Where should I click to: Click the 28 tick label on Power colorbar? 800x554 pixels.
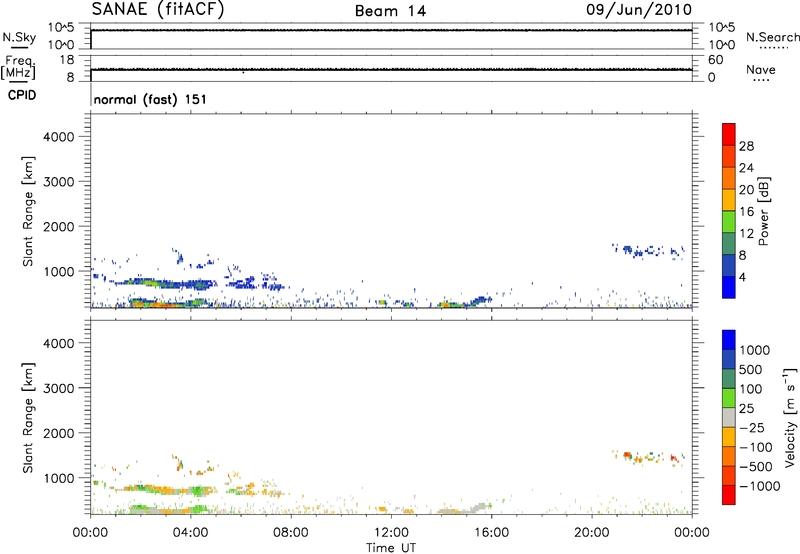click(746, 146)
